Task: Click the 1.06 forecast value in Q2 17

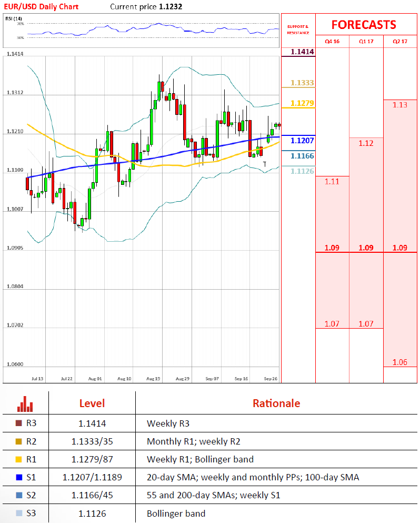Action: coord(399,362)
